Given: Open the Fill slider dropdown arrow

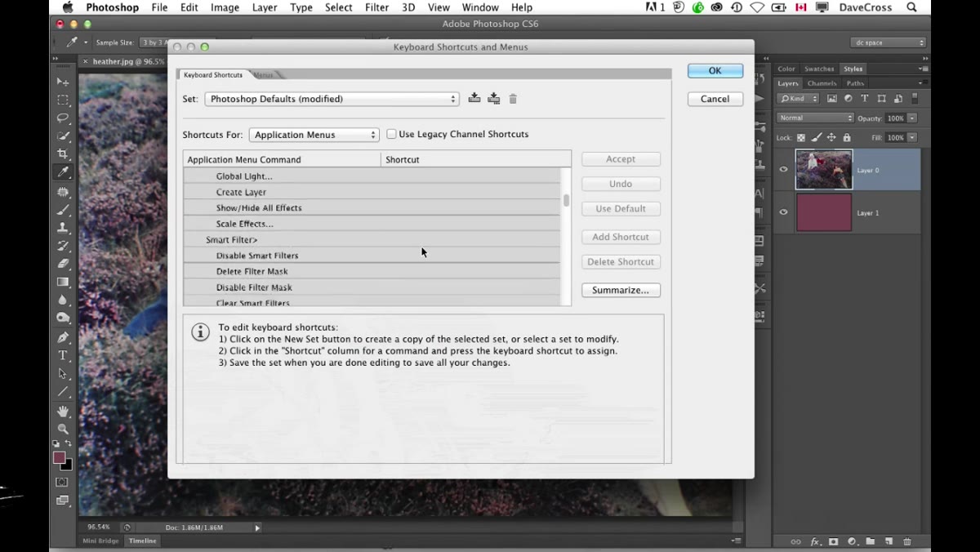Looking at the screenshot, I should 912,138.
